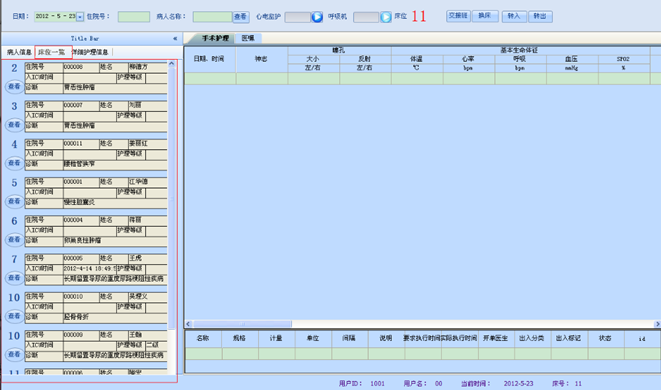Screen dimensions: 661x390
Task: Click the nursing table scroll-left arrow
Action: point(188,324)
